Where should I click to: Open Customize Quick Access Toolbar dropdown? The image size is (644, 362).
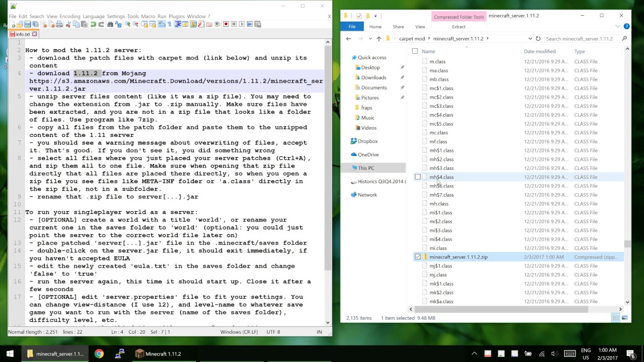click(375, 16)
